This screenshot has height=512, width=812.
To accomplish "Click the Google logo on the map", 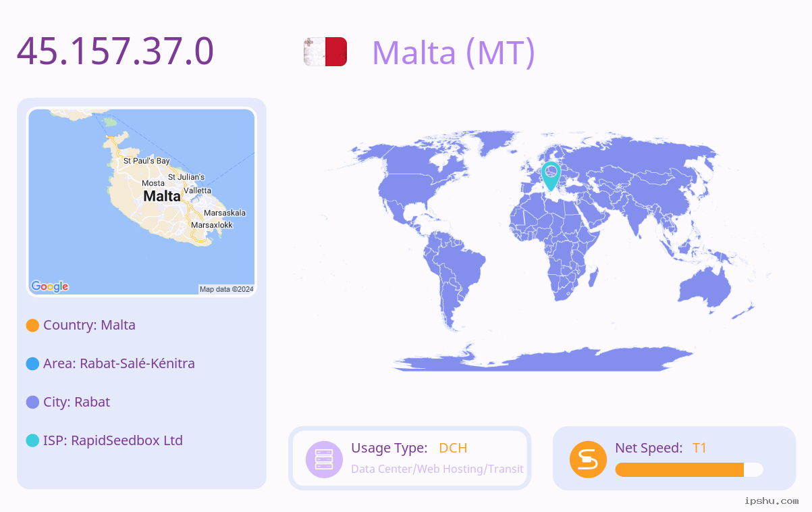I will (50, 286).
